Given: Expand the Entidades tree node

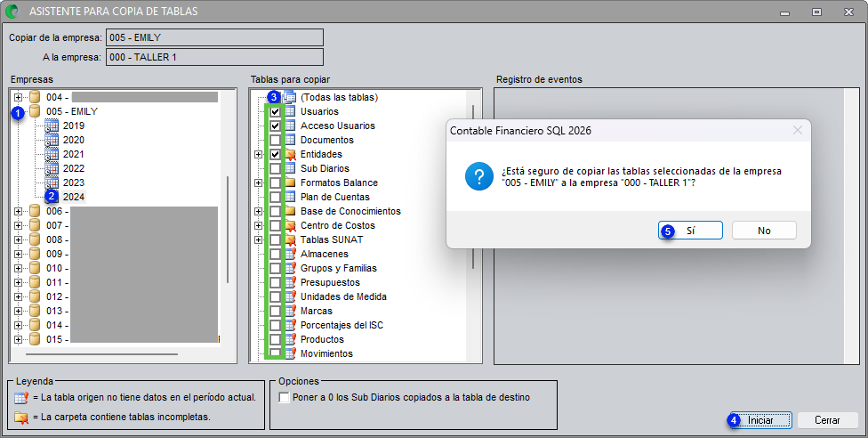Looking at the screenshot, I should (258, 154).
